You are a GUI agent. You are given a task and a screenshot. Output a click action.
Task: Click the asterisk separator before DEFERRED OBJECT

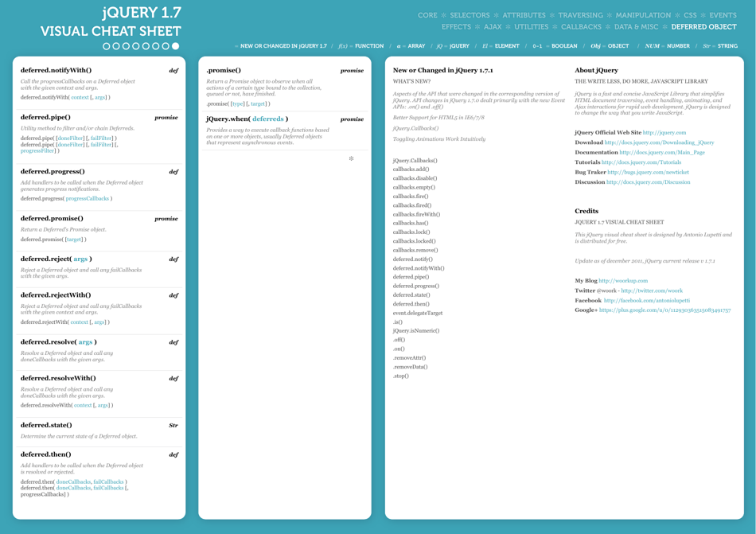(667, 25)
